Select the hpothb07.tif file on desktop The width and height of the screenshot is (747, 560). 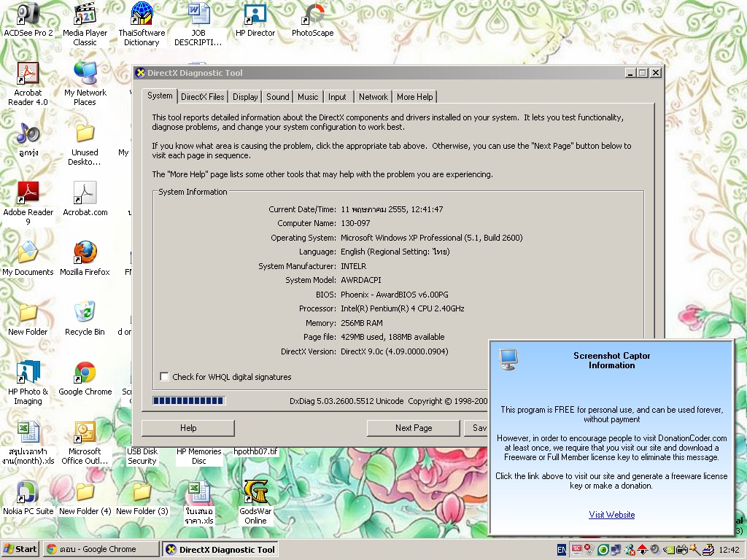pyautogui.click(x=255, y=451)
